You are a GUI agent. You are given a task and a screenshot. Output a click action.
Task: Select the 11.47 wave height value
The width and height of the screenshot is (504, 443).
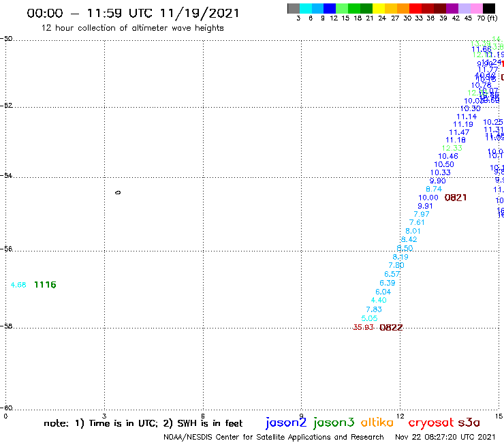[x=459, y=132]
